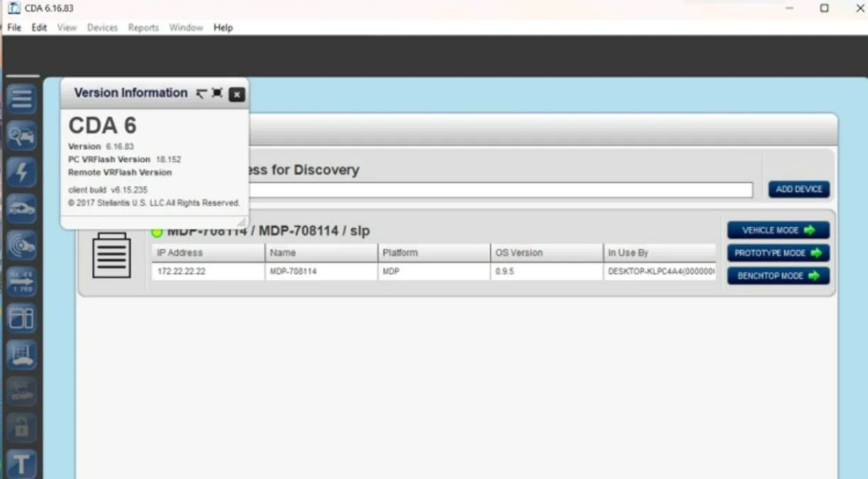Click the car icon in sidebar
Viewport: 868px width, 479px height.
21,208
